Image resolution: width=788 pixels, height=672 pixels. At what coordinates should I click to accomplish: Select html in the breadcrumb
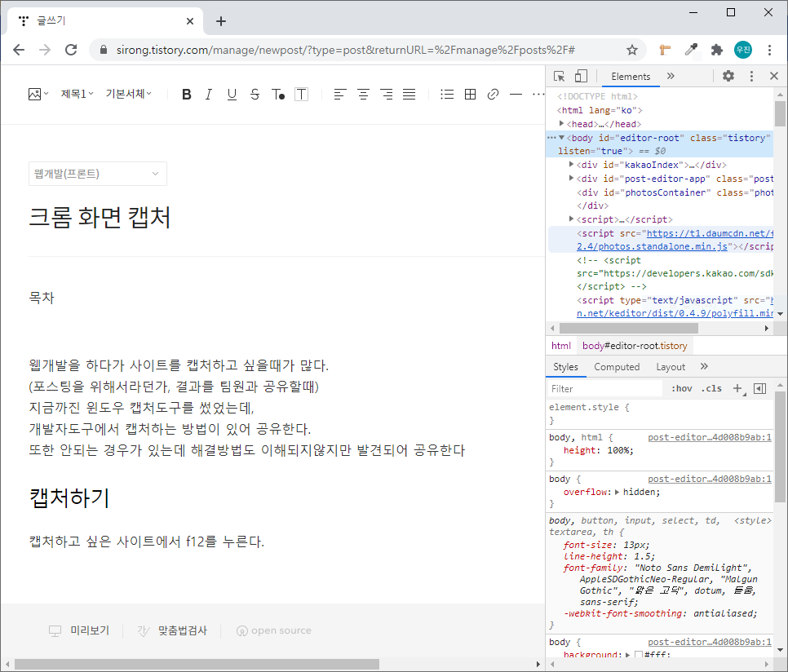pos(561,346)
